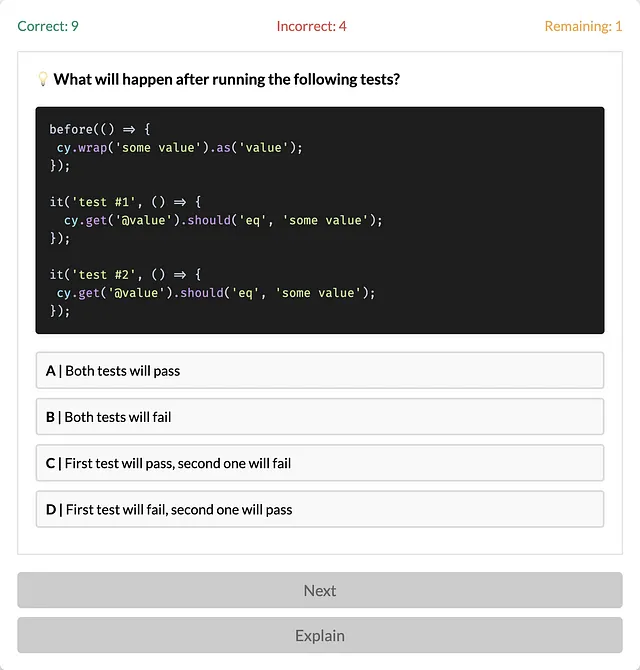Click the lightbulb hint icon

point(43,79)
